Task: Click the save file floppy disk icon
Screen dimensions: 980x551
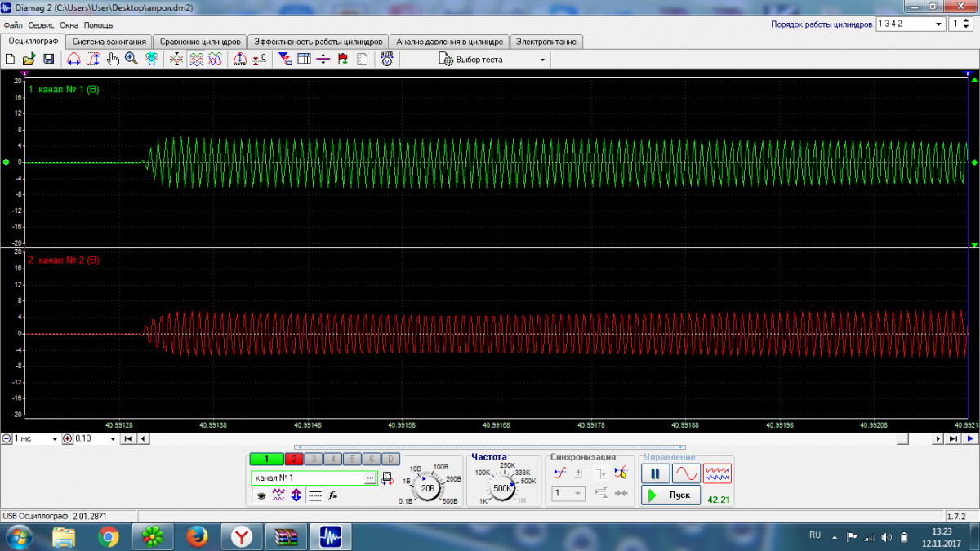Action: [x=48, y=59]
